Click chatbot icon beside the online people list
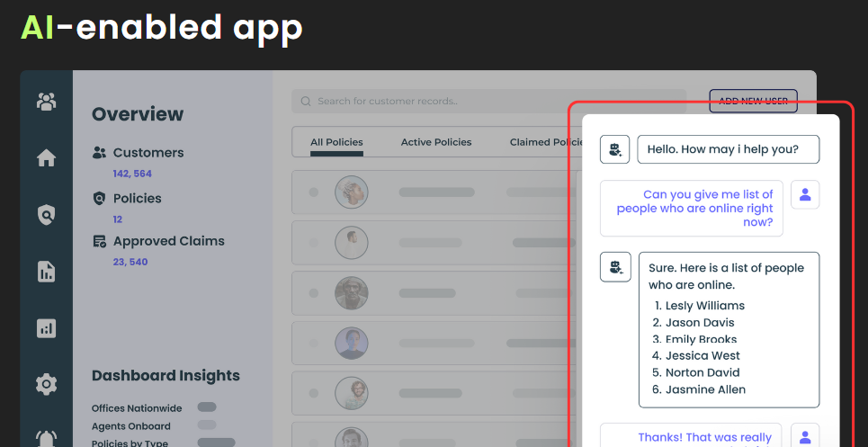868x447 pixels. (x=615, y=267)
